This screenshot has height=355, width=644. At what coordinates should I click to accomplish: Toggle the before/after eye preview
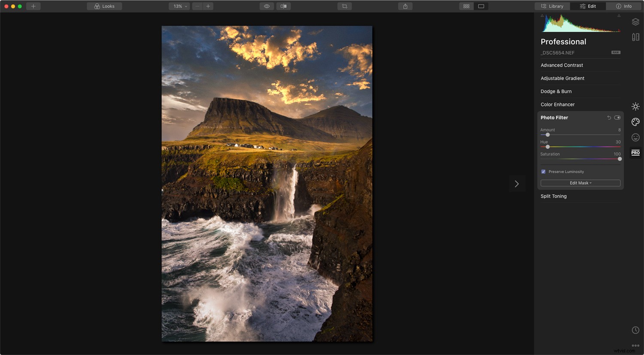coord(267,6)
